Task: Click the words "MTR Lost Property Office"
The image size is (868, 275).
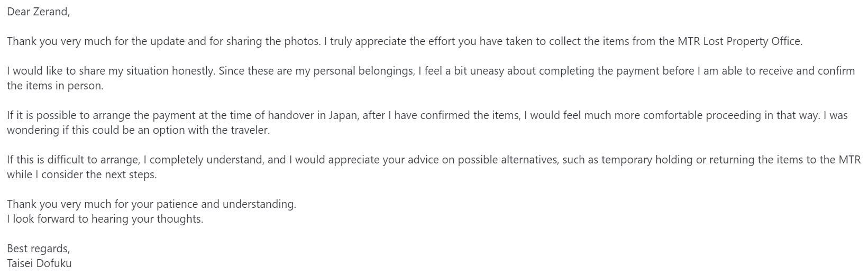Action: (x=739, y=41)
